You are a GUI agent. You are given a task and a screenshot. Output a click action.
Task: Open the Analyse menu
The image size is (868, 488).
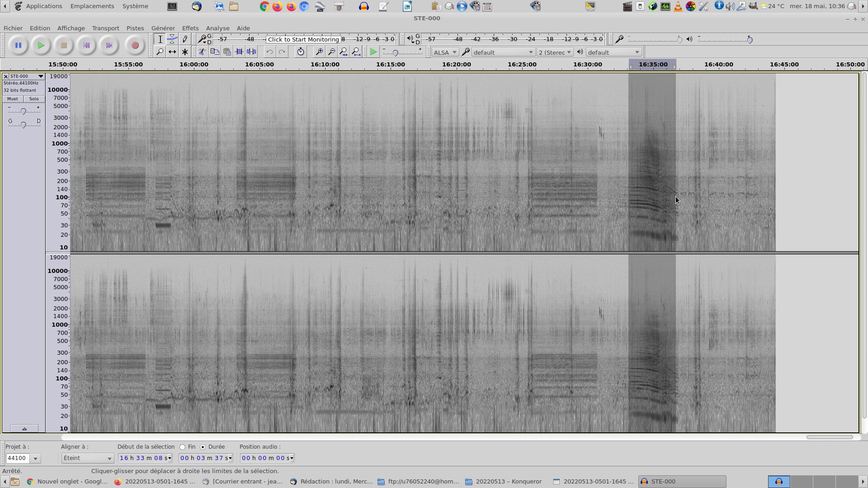pos(217,28)
